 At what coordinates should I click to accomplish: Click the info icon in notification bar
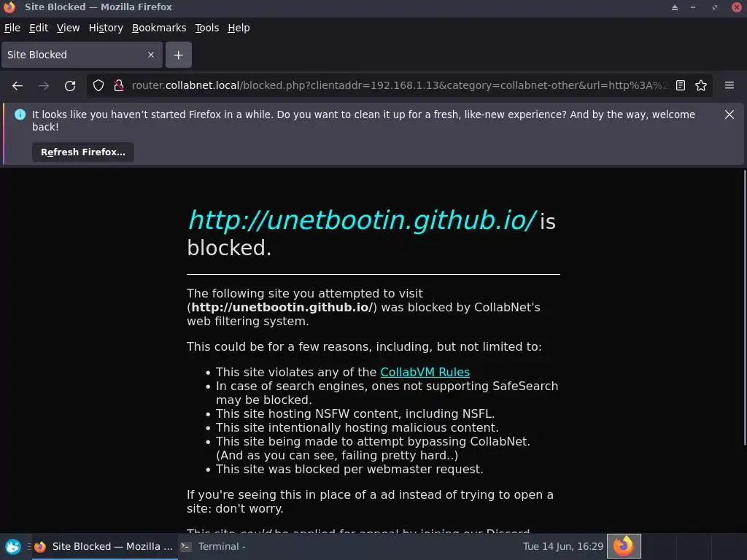coord(20,114)
